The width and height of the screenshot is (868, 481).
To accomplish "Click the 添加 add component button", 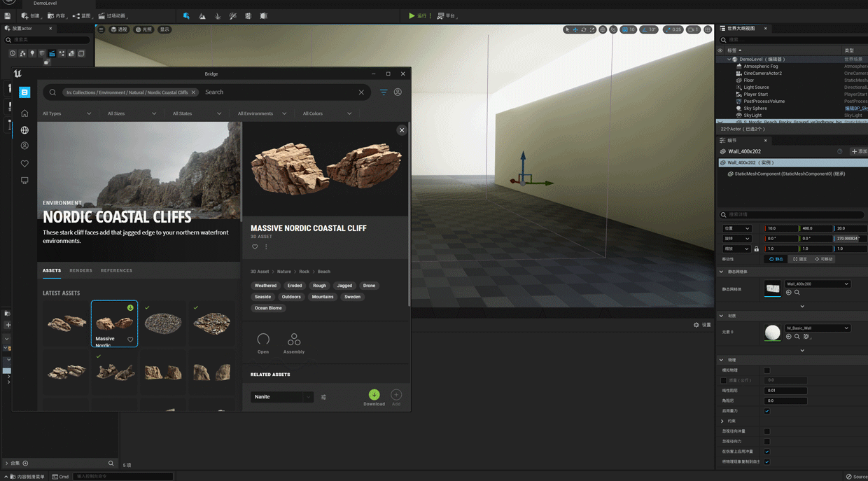I will tap(859, 151).
